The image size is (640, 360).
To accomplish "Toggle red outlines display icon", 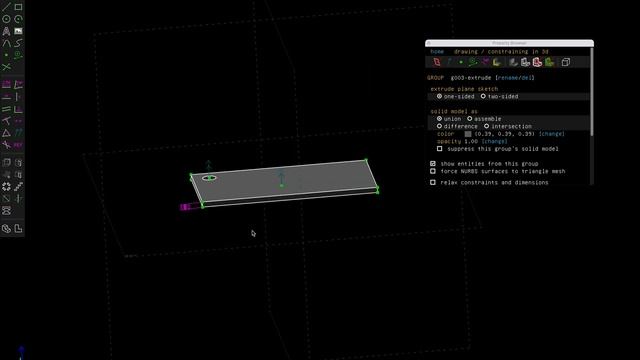I will click(x=537, y=62).
